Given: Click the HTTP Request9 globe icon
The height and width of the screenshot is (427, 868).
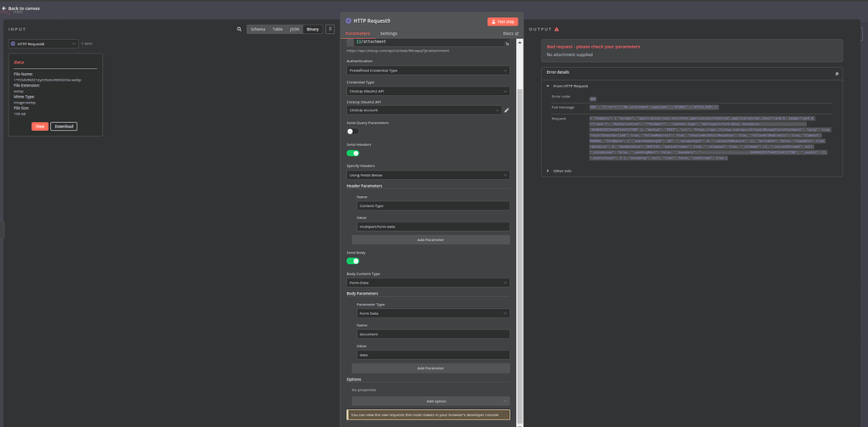Looking at the screenshot, I should coord(349,20).
